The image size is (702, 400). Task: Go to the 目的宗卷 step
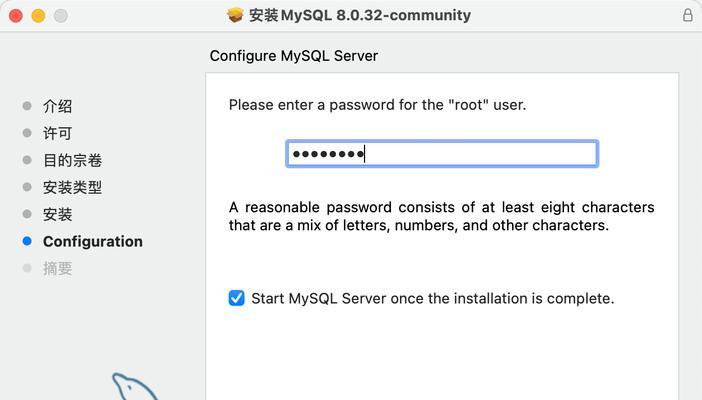point(73,160)
